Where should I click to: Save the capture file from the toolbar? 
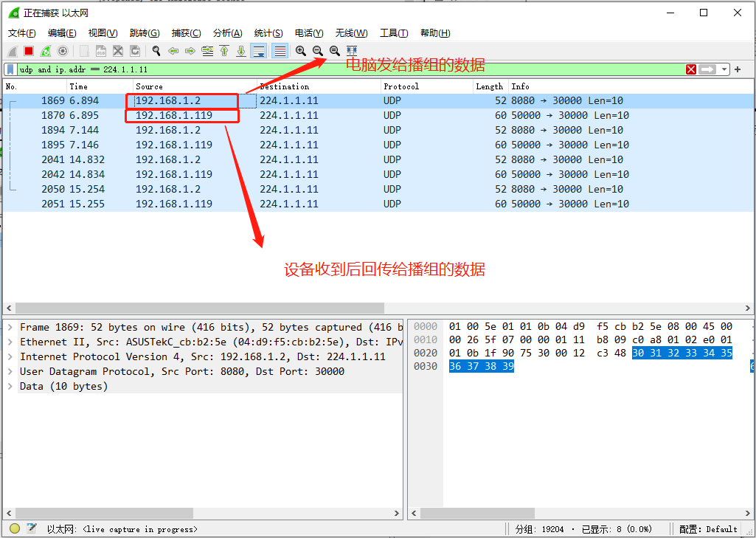(101, 51)
